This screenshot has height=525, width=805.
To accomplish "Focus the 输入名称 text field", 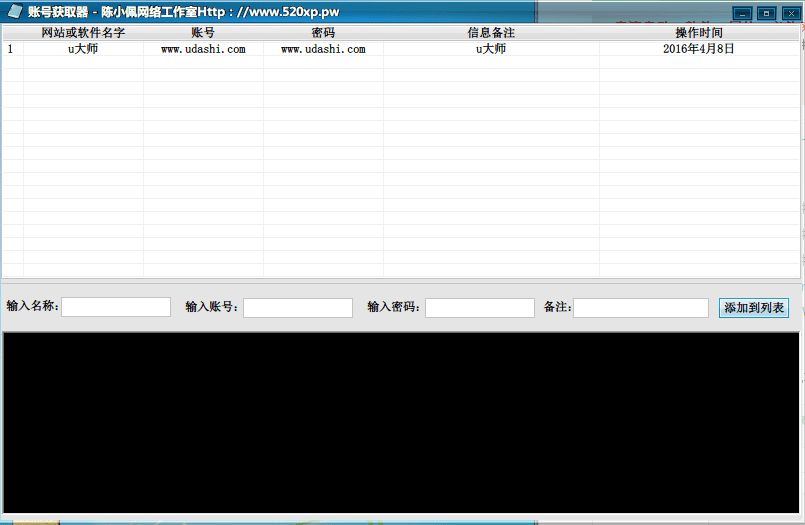I will pos(116,307).
